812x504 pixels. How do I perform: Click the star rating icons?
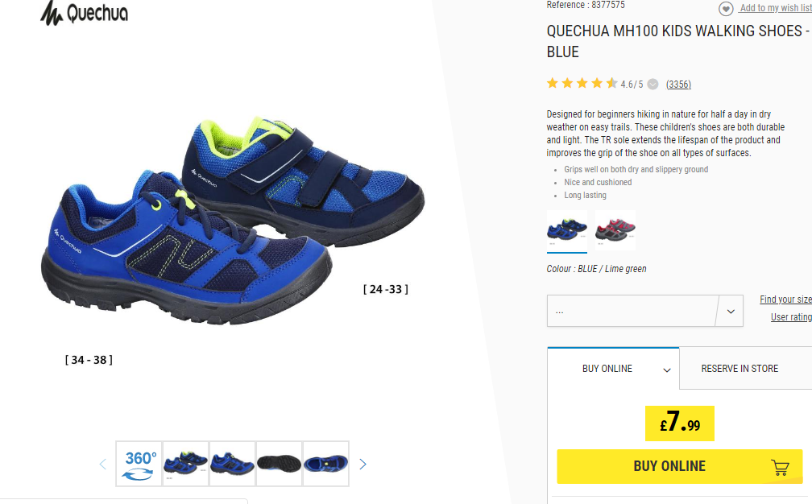click(x=582, y=83)
